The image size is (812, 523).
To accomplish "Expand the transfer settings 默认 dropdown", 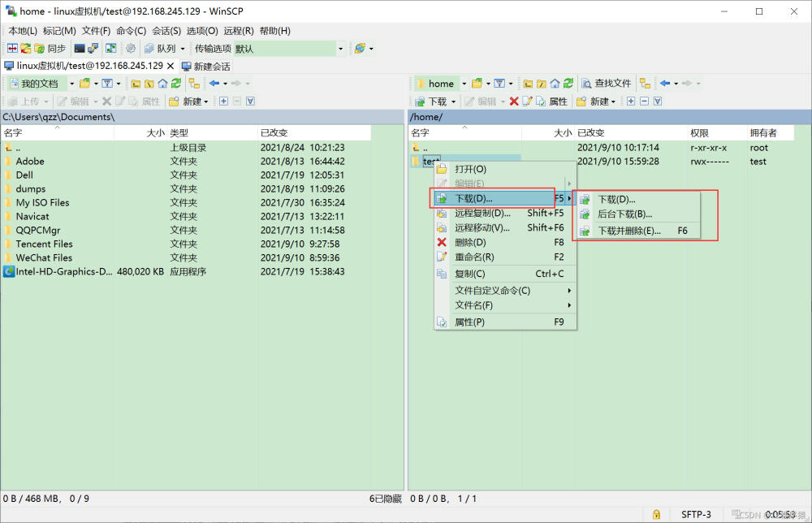I will 340,49.
